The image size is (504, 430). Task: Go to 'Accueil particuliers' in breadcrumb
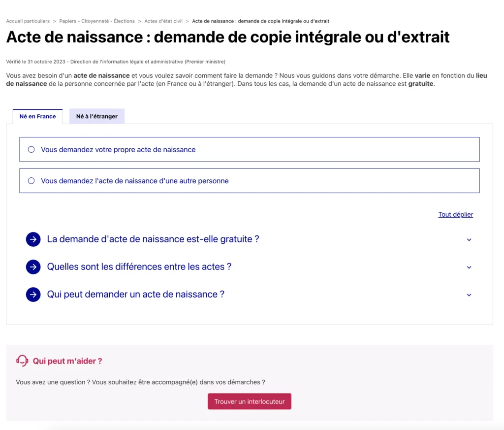28,21
